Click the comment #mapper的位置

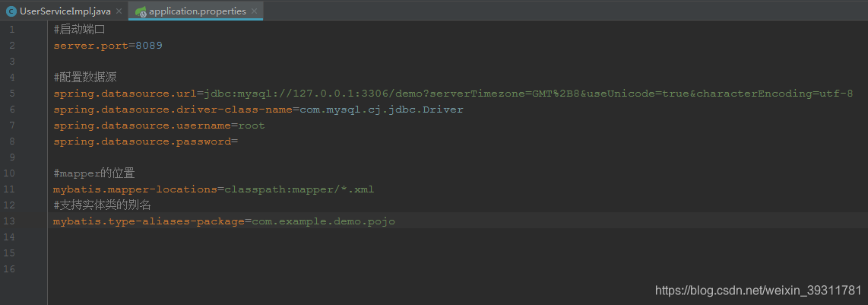(x=94, y=173)
